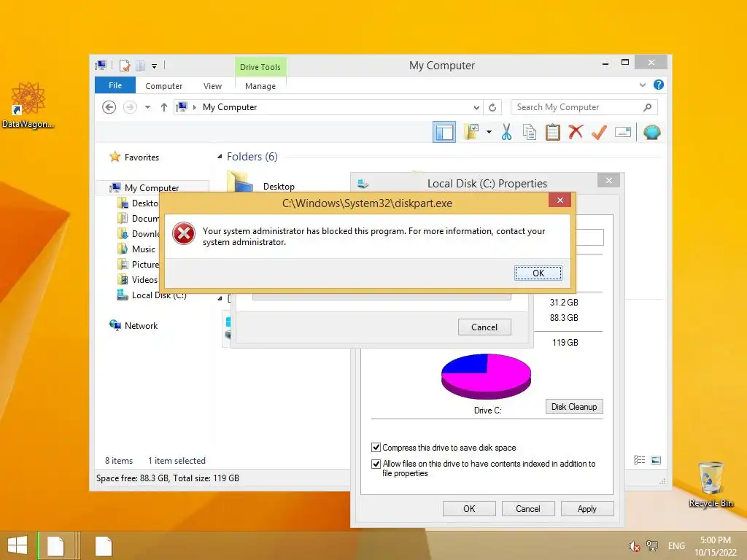Click Cancel in Local Disk Properties
Viewport: 747px width, 560px height.
528,508
